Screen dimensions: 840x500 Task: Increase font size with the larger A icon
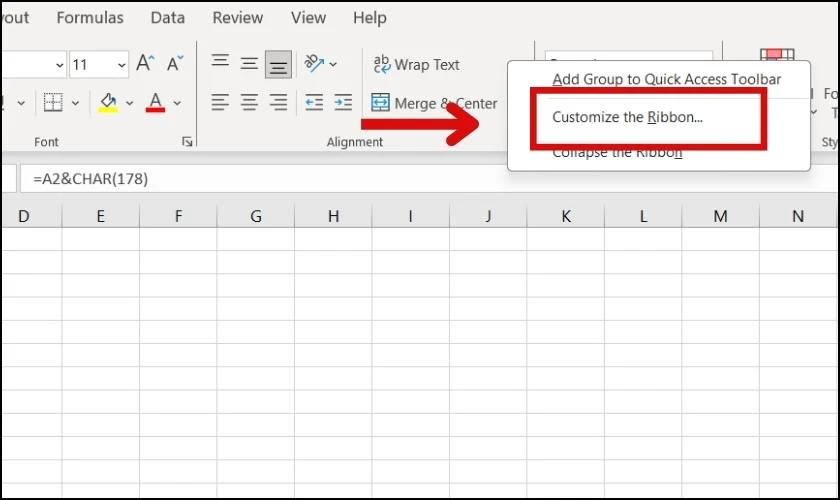tap(145, 63)
